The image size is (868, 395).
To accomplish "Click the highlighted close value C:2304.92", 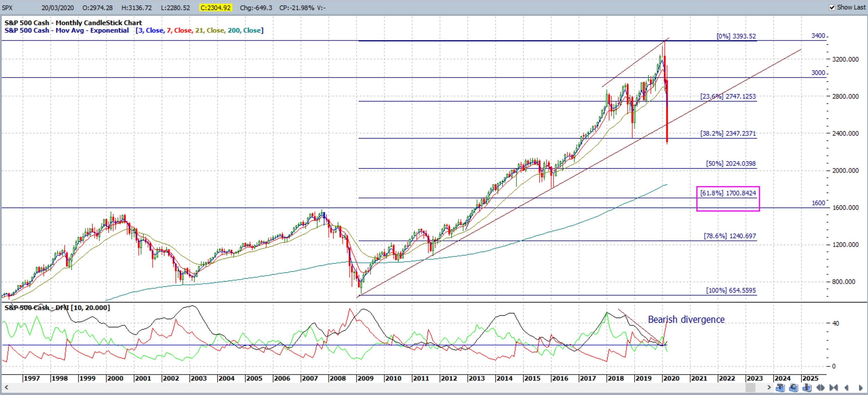I will [x=215, y=8].
